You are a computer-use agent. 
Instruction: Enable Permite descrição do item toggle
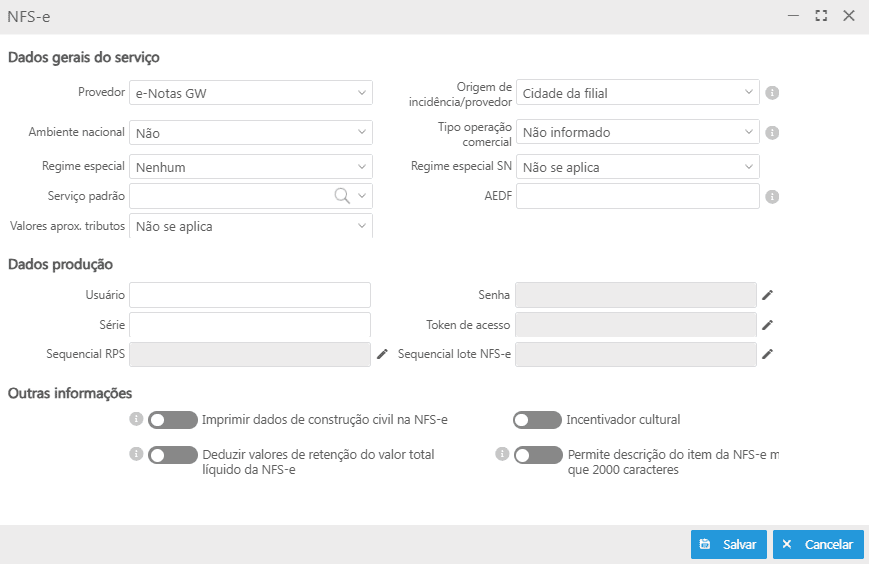point(538,455)
